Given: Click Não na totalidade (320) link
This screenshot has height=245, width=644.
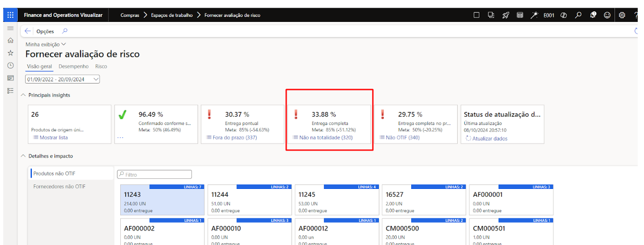Looking at the screenshot, I should (326, 137).
